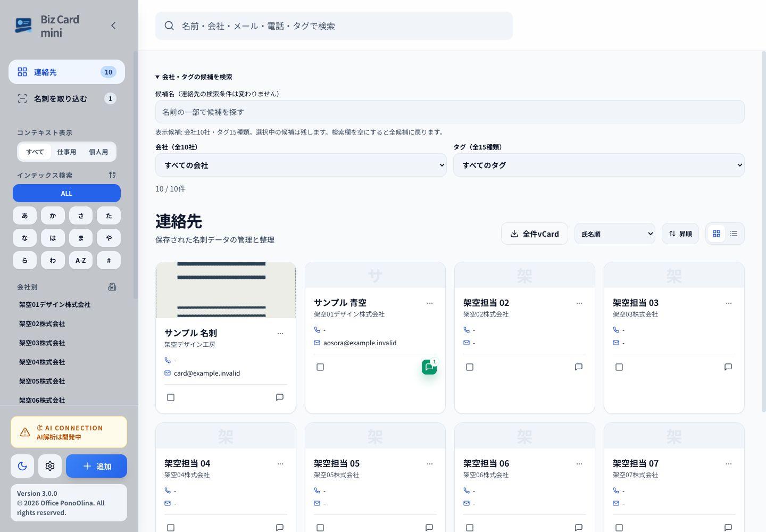
Task: Check the サンプル 青空 card checkbox
Action: click(x=320, y=367)
